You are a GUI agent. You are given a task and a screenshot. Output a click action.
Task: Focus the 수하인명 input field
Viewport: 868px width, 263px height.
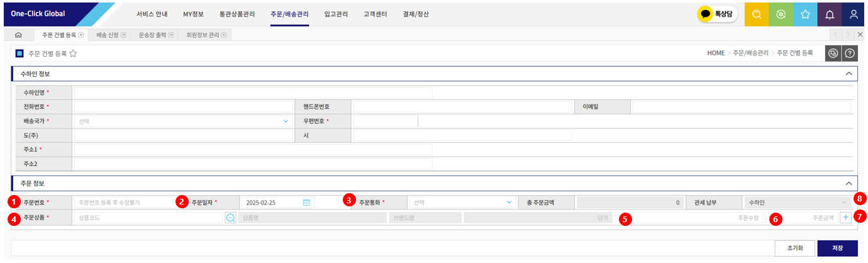pos(253,92)
